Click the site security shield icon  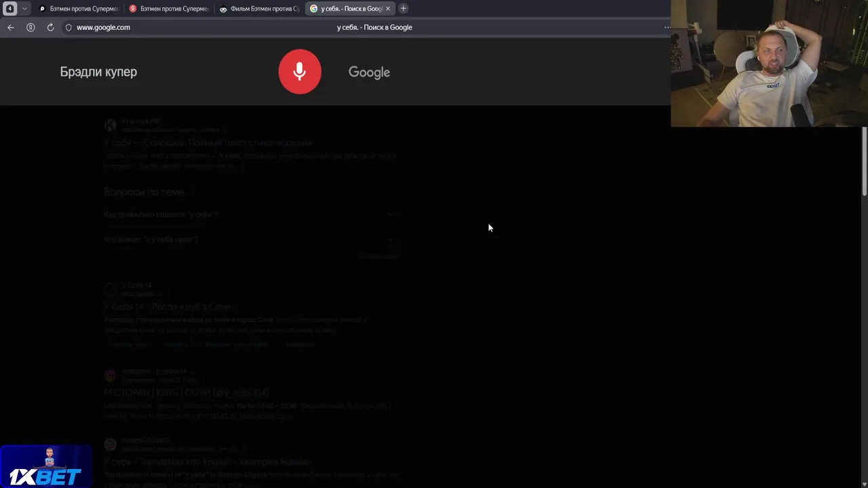[x=68, y=27]
